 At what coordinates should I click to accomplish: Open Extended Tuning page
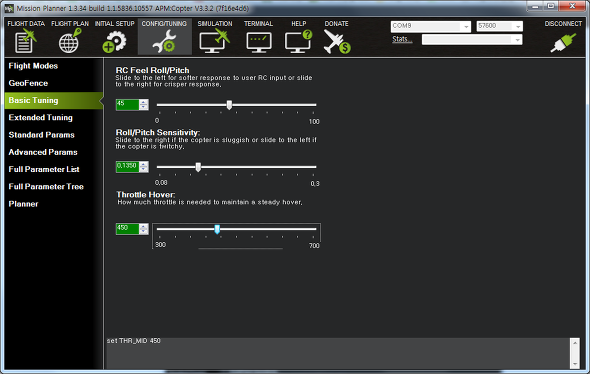(41, 118)
